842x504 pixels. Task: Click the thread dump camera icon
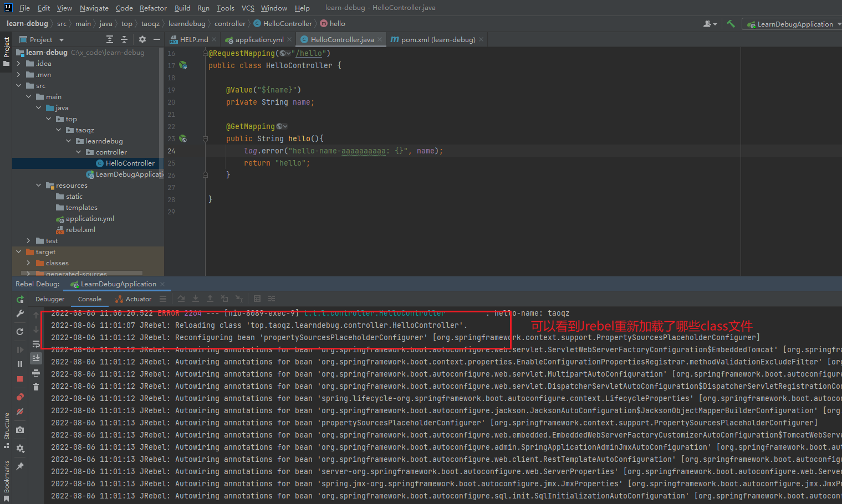click(20, 430)
